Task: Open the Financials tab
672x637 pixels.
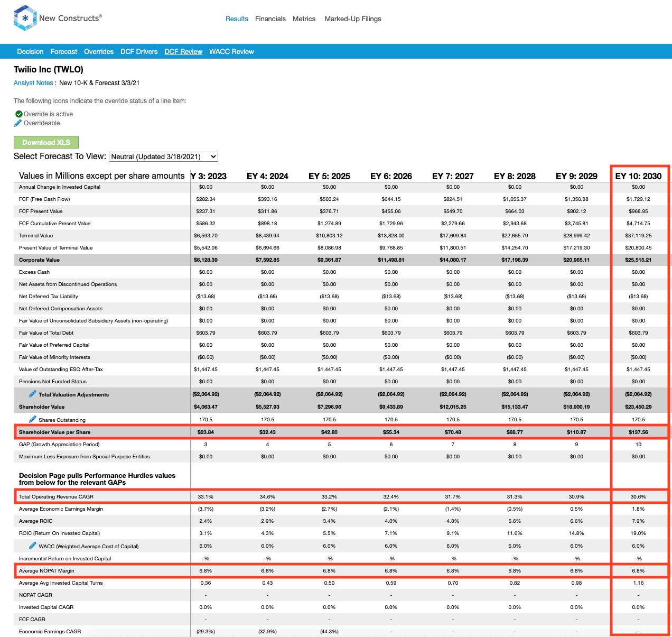Action: coord(270,19)
